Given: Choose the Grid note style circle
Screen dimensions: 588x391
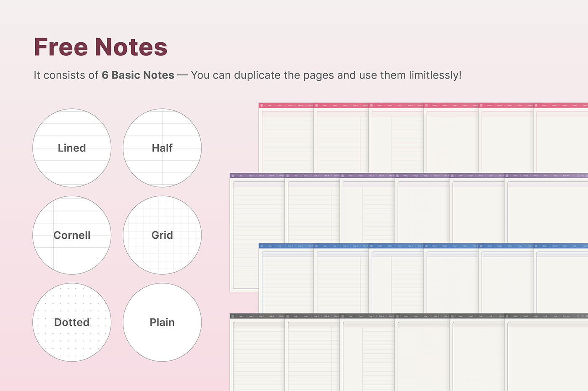Looking at the screenshot, I should (x=162, y=235).
